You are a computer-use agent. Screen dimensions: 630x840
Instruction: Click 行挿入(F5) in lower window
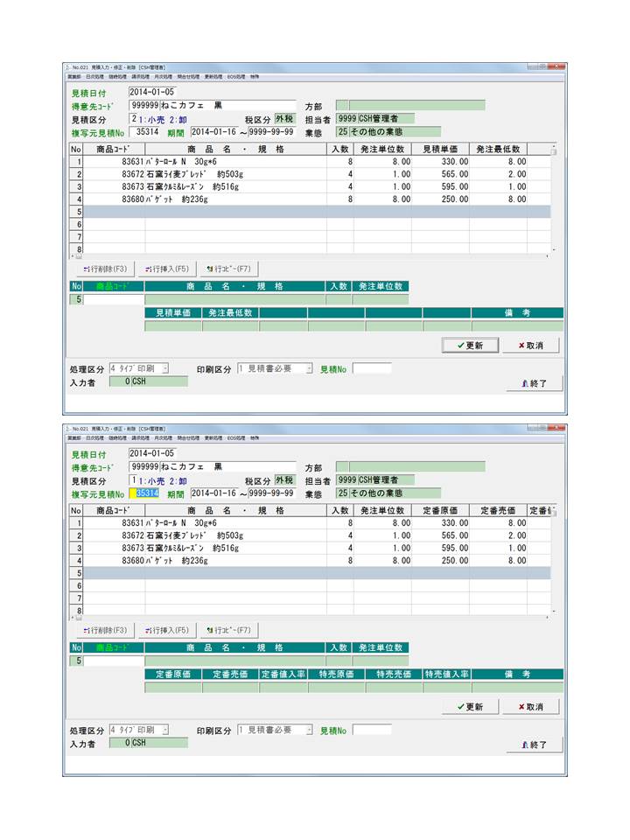167,631
